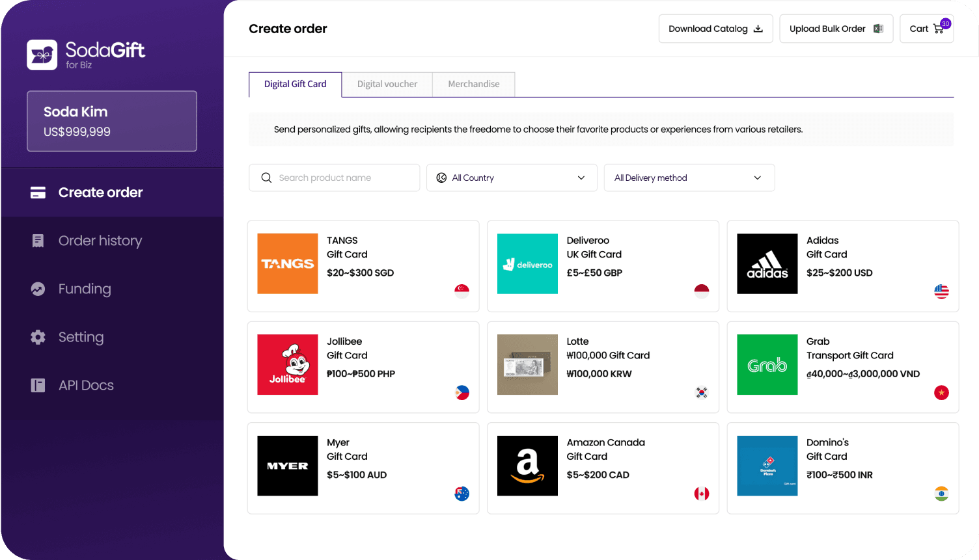Image resolution: width=979 pixels, height=560 pixels.
Task: Click the Myer $5~$100 AUD price
Action: pyautogui.click(x=357, y=475)
